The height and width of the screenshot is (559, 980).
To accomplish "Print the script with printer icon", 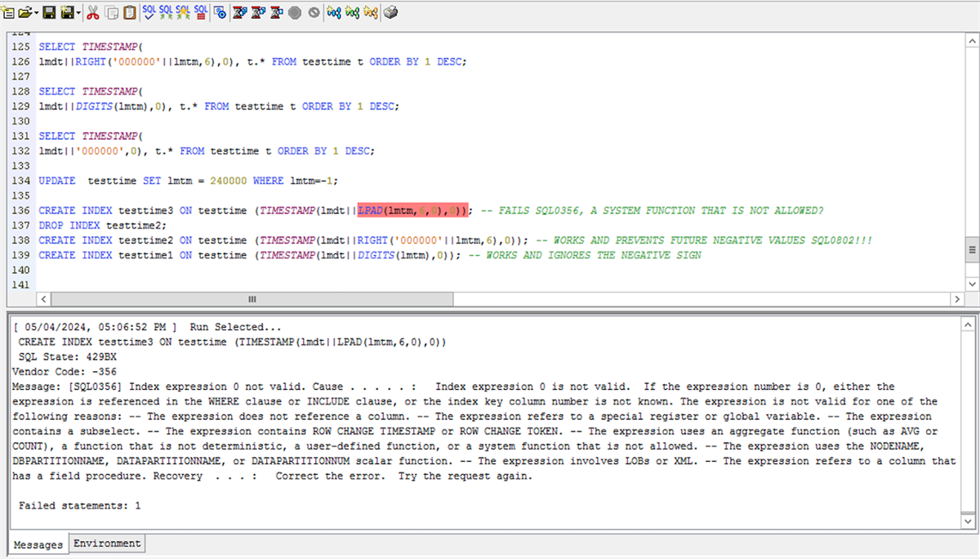I will (x=390, y=12).
